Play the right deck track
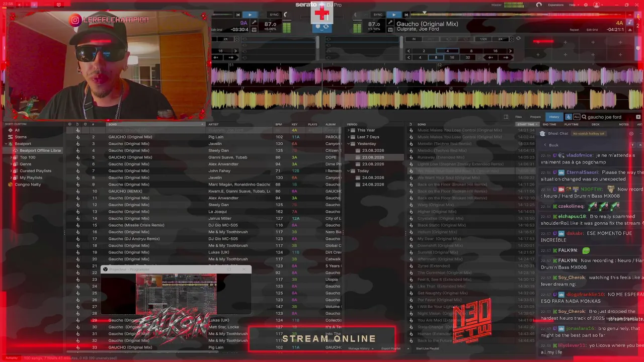Screen dimensions: 644x362 (393, 15)
